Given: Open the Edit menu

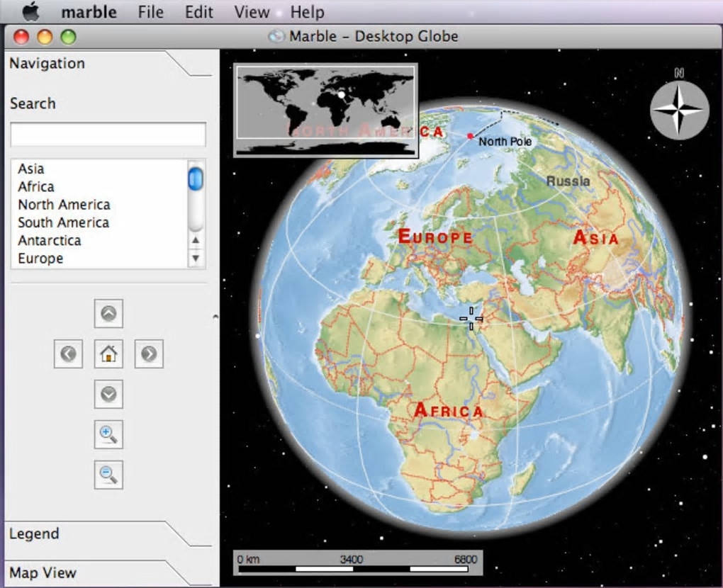Looking at the screenshot, I should coord(198,12).
